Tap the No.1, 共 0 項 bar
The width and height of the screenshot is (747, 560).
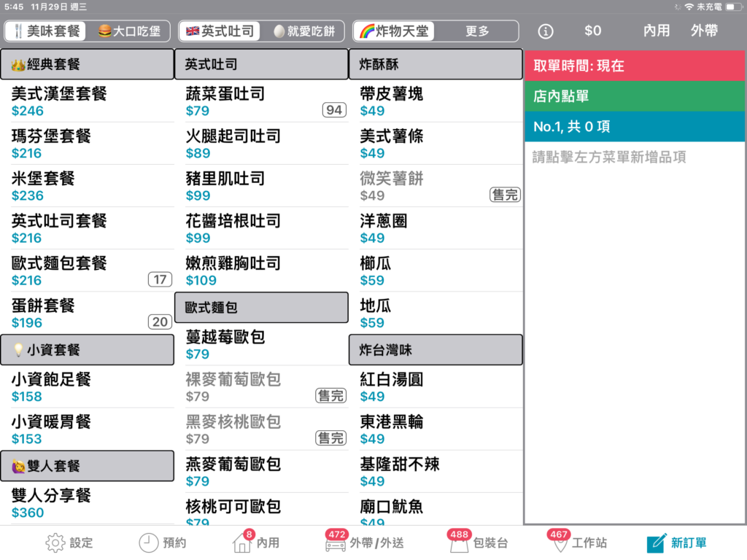[635, 127]
